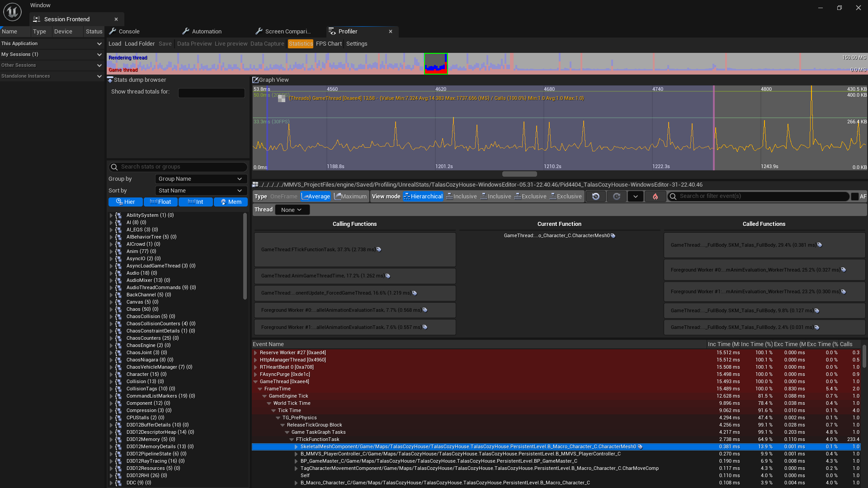Switch to the Screen Comparison tab
The width and height of the screenshot is (868, 488).
tap(288, 31)
